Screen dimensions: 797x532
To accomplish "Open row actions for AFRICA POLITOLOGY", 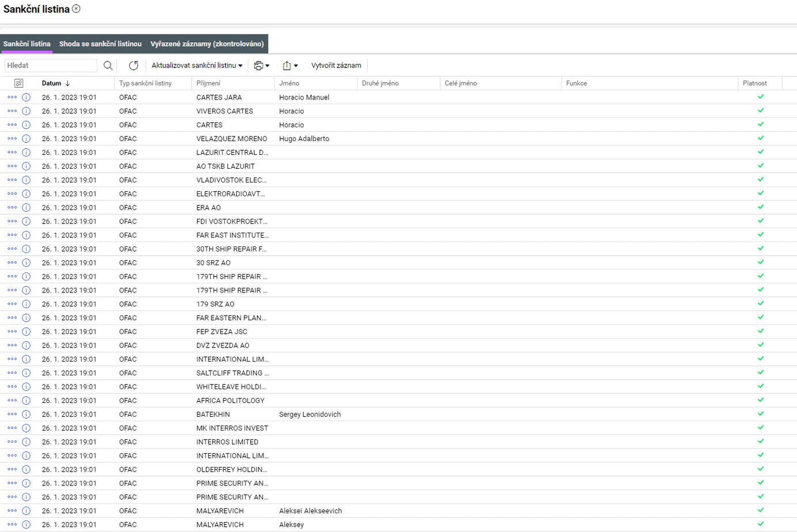I will click(12, 401).
